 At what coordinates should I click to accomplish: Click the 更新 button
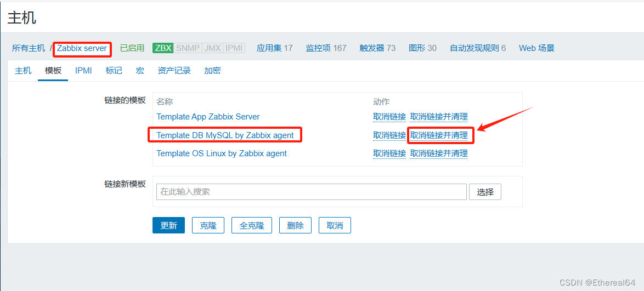pos(168,225)
